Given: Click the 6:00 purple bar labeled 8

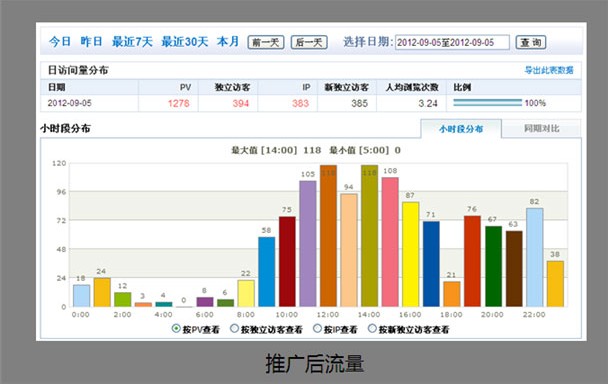Looking at the screenshot, I should tap(205, 302).
